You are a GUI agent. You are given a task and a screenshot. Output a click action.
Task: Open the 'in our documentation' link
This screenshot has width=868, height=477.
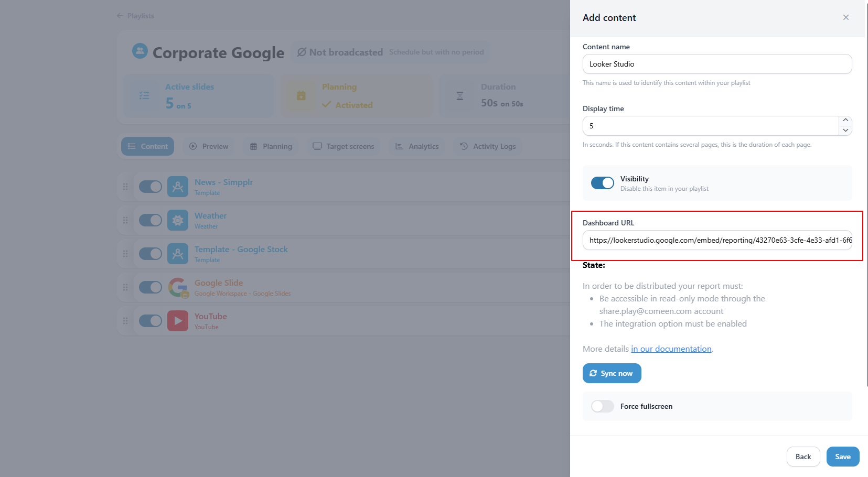click(x=671, y=349)
